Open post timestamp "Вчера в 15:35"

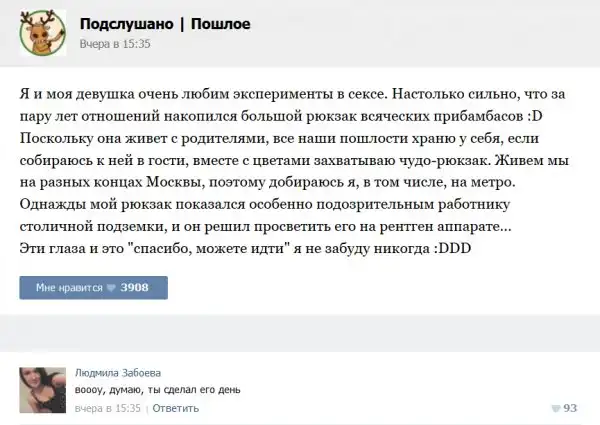coord(113,44)
